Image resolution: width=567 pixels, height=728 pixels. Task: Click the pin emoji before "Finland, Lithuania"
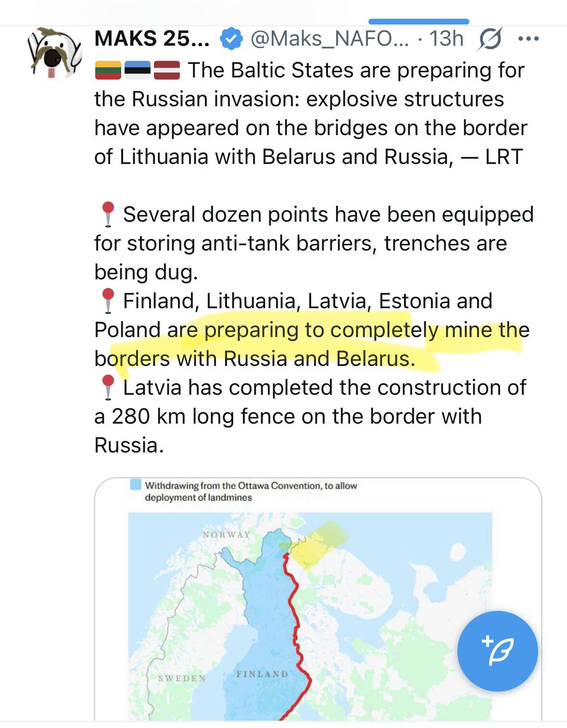click(x=108, y=301)
